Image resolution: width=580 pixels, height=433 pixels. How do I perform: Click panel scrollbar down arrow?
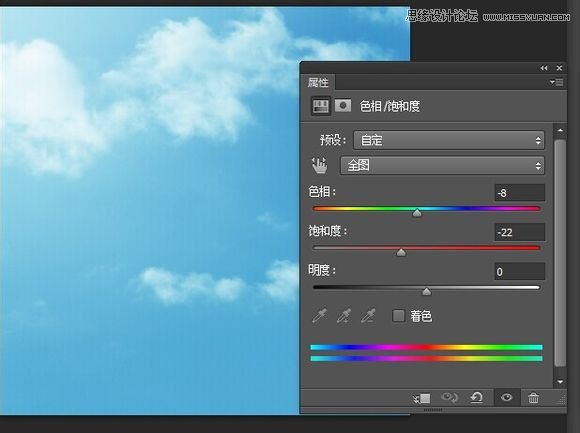click(x=560, y=382)
